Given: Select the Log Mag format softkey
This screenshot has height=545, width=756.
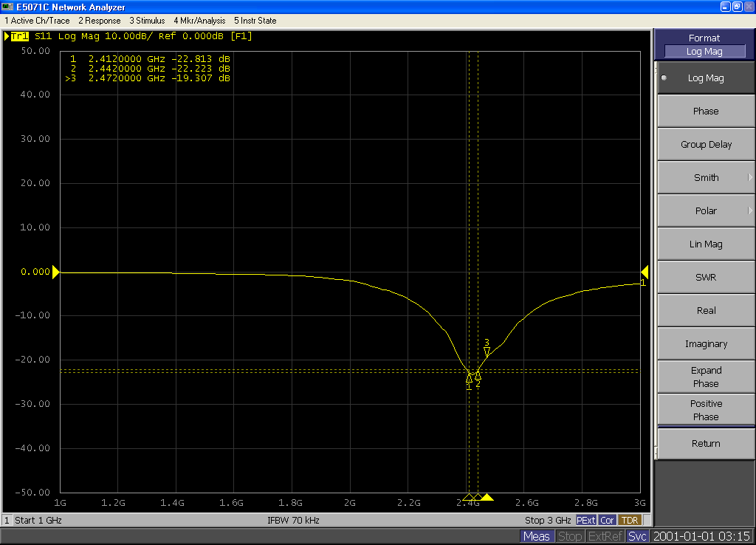Looking at the screenshot, I should (x=704, y=77).
